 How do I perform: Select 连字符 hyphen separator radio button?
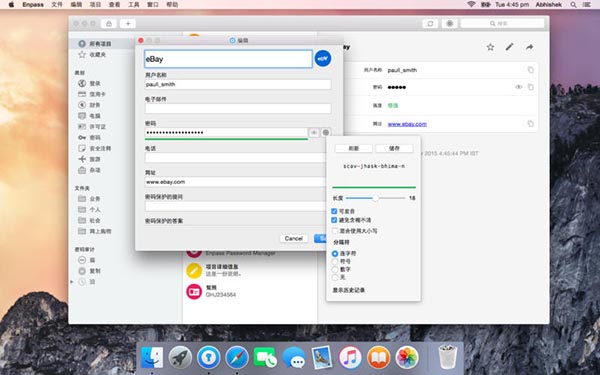tap(335, 254)
